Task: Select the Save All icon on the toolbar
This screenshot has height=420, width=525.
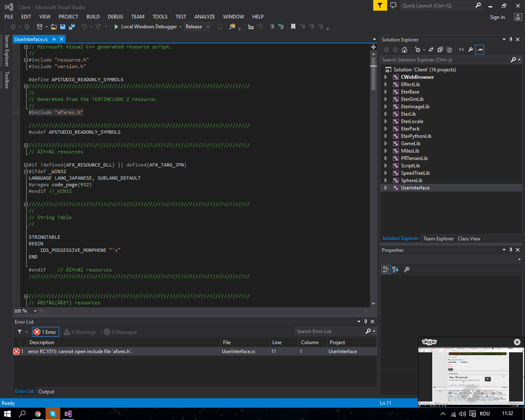Action: 71,27
